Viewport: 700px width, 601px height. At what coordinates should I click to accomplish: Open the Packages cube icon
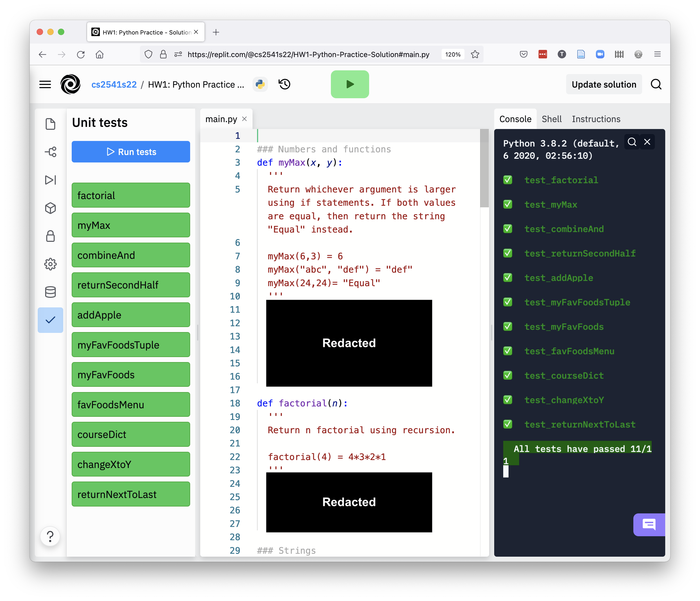tap(50, 208)
